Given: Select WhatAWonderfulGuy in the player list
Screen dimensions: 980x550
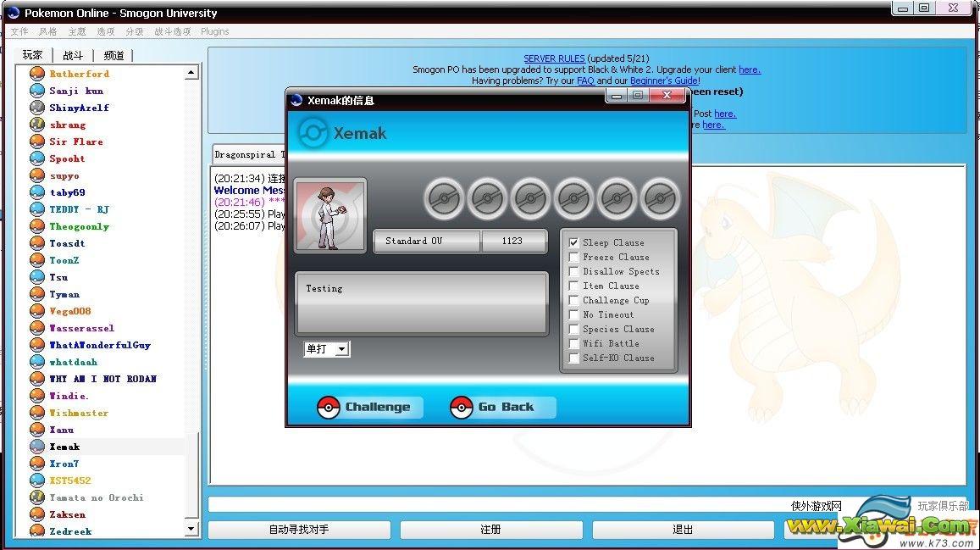Looking at the screenshot, I should tap(100, 345).
